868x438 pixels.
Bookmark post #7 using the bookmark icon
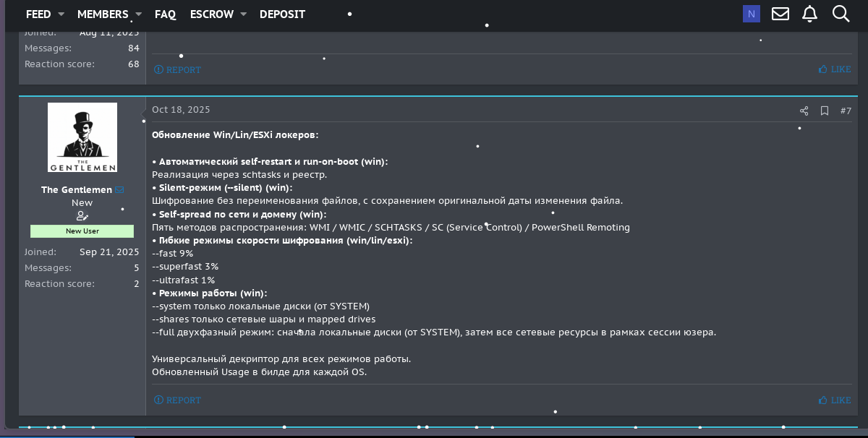click(825, 111)
